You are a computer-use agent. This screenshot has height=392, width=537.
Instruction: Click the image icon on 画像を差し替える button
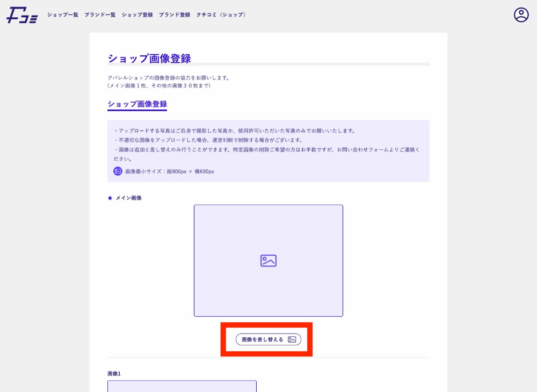(292, 339)
